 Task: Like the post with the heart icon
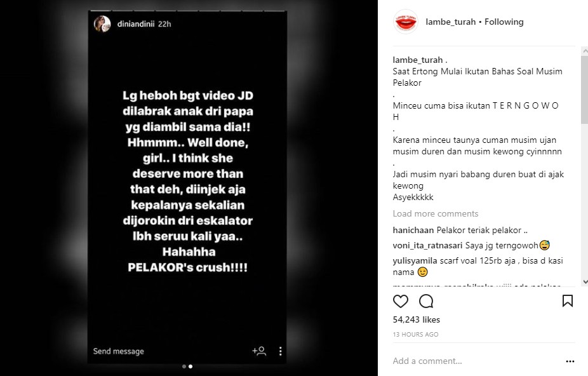click(x=401, y=301)
